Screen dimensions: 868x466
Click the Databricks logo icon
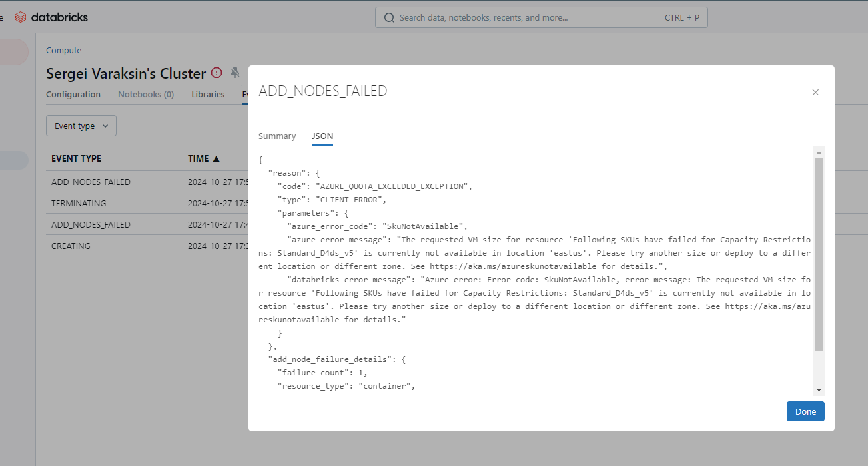click(x=21, y=17)
